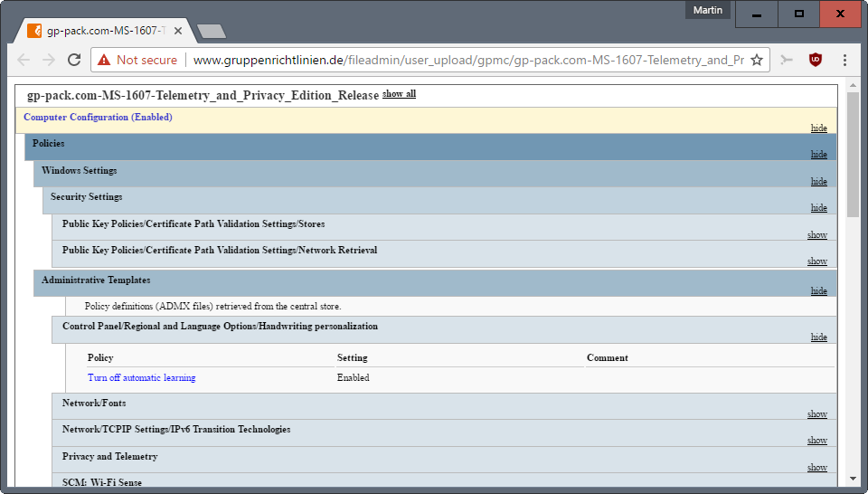
Task: Click into the address bar URL
Action: tap(468, 60)
